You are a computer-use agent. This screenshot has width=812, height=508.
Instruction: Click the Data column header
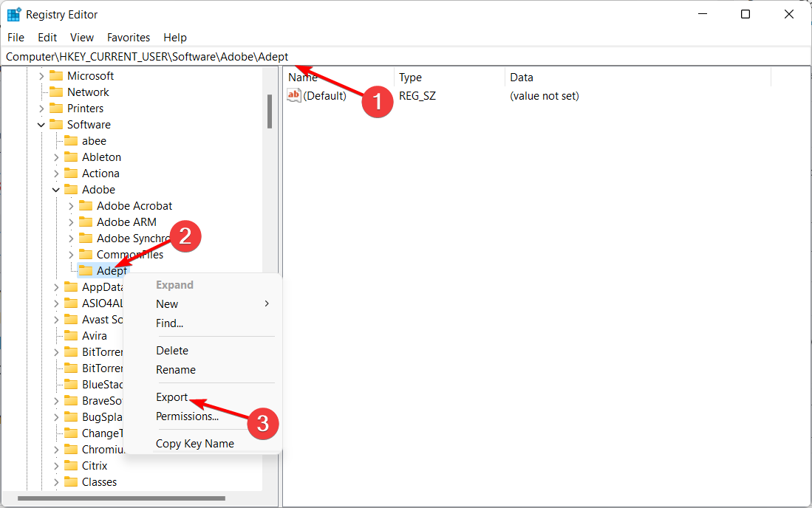tap(638, 78)
